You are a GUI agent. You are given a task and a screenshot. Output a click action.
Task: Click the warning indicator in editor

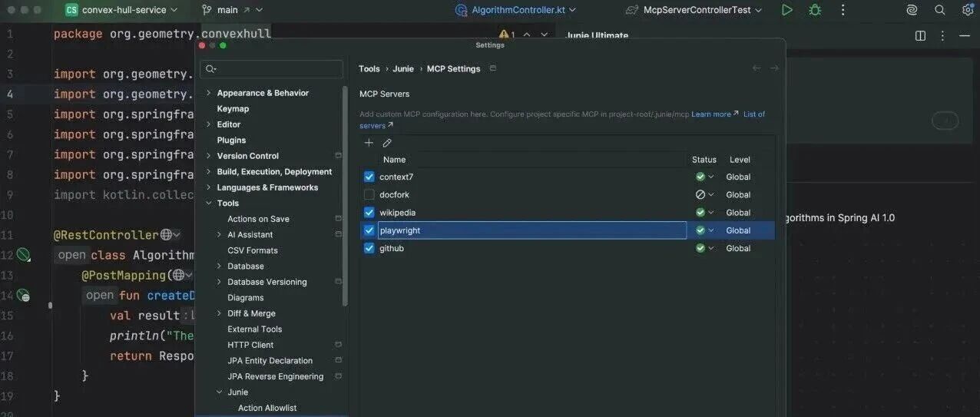pos(507,35)
